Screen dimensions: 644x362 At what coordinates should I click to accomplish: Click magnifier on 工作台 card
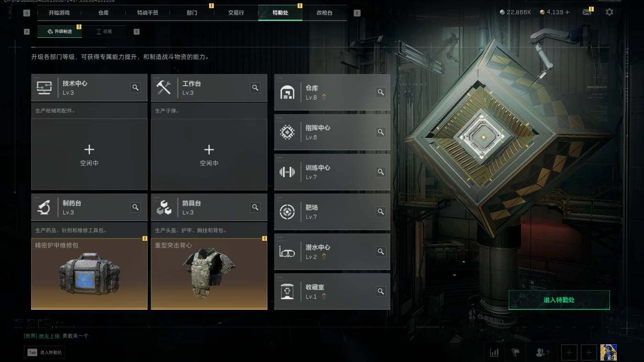coord(255,88)
